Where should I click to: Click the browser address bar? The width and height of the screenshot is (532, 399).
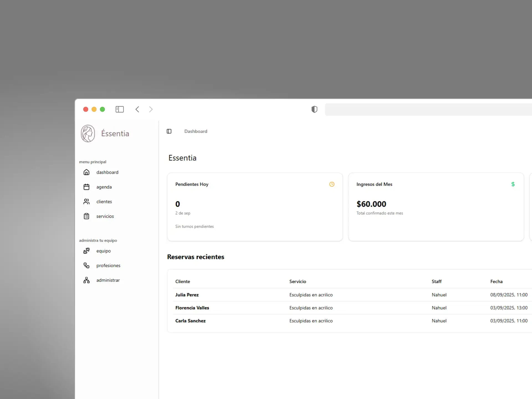428,109
